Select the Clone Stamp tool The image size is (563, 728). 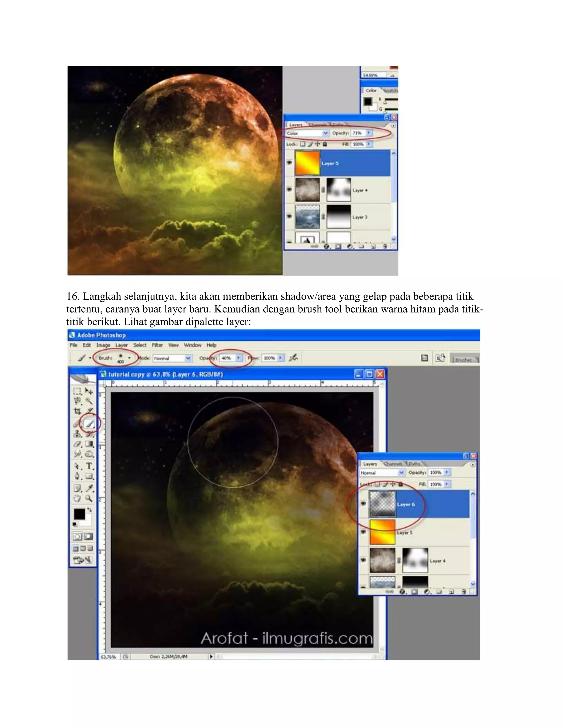tap(77, 434)
